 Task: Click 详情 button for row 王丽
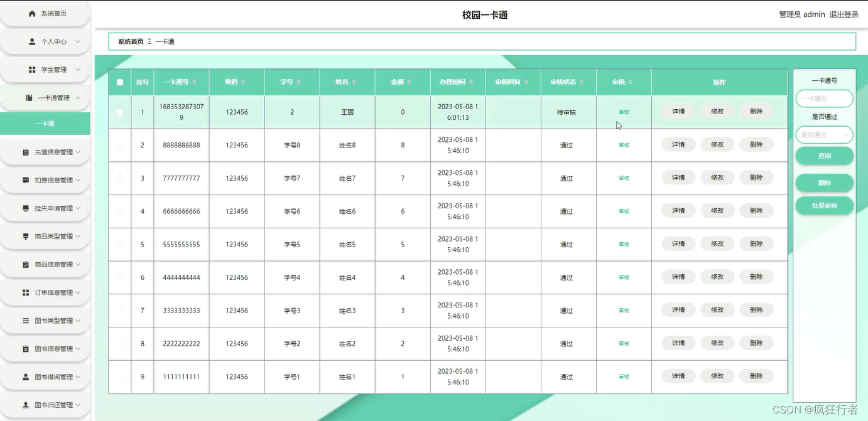point(678,112)
